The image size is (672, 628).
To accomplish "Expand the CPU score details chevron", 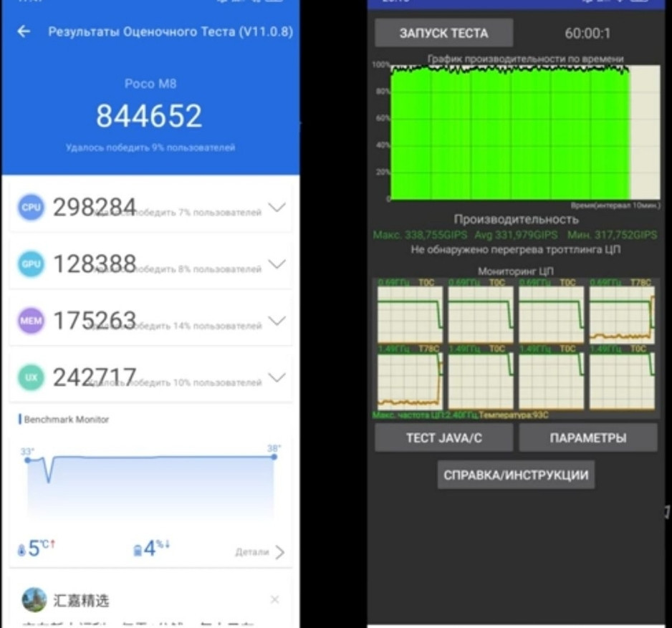I will coord(276,208).
